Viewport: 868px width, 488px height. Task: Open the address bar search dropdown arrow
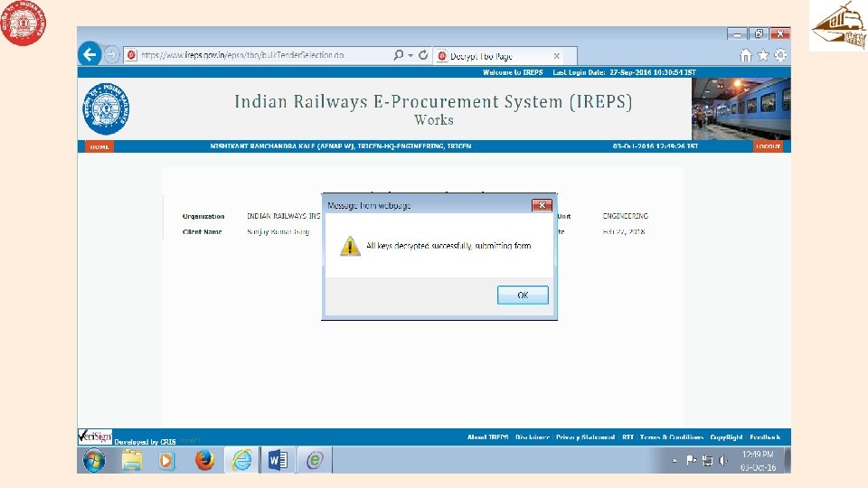pos(410,55)
